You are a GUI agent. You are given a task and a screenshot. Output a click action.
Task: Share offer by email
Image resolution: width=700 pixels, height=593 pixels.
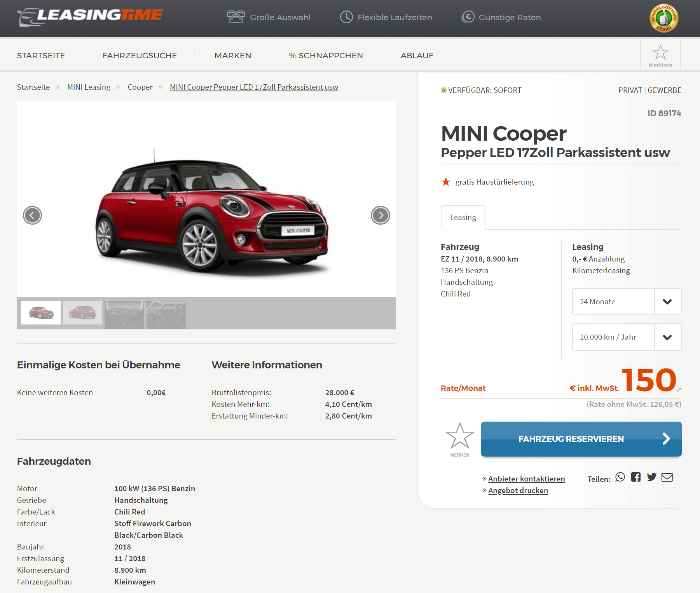[667, 477]
